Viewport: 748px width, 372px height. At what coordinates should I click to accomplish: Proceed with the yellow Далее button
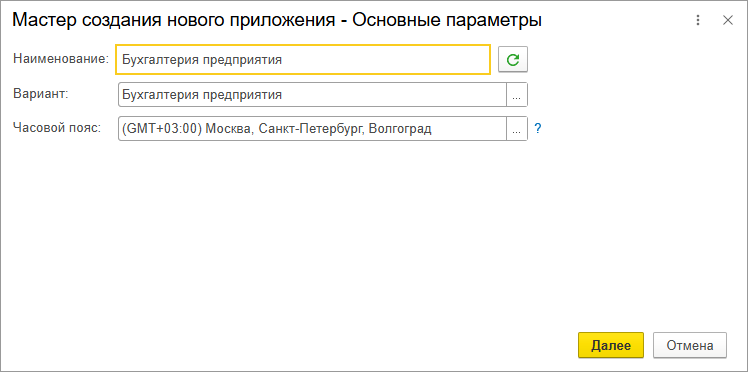click(x=611, y=345)
